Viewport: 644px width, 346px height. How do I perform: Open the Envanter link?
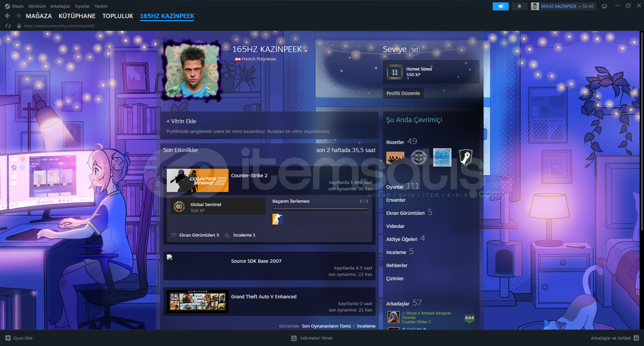(x=396, y=200)
